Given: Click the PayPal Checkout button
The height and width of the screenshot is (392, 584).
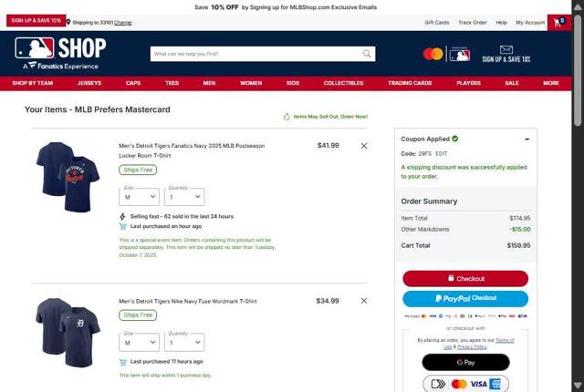Looking at the screenshot, I should pyautogui.click(x=465, y=299).
